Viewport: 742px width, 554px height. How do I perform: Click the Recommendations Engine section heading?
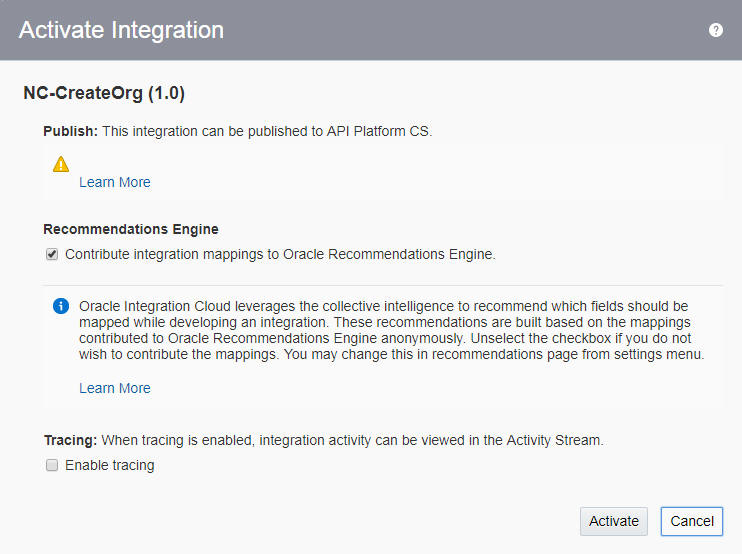131,229
